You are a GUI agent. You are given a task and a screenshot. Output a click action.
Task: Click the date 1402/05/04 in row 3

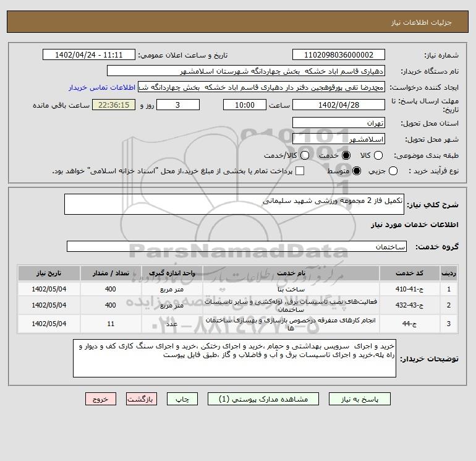coord(49,324)
